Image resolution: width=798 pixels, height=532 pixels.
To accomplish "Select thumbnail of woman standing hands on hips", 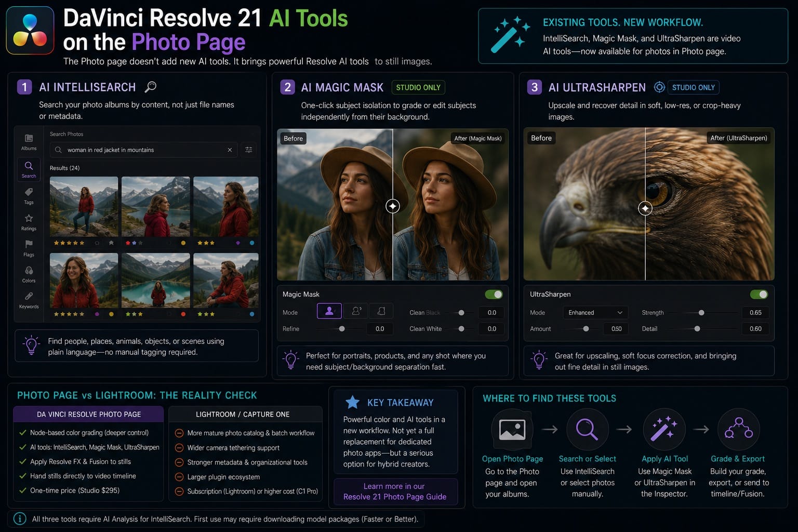I will (x=84, y=207).
